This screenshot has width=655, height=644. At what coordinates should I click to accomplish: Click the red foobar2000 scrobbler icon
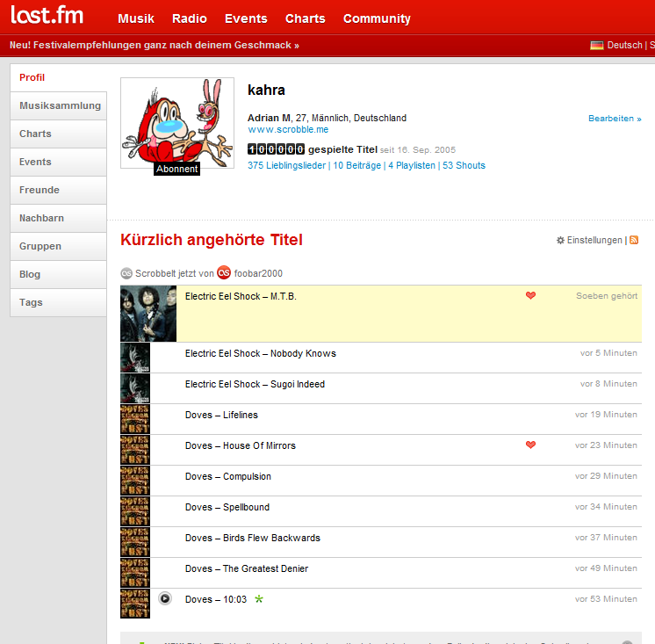224,272
